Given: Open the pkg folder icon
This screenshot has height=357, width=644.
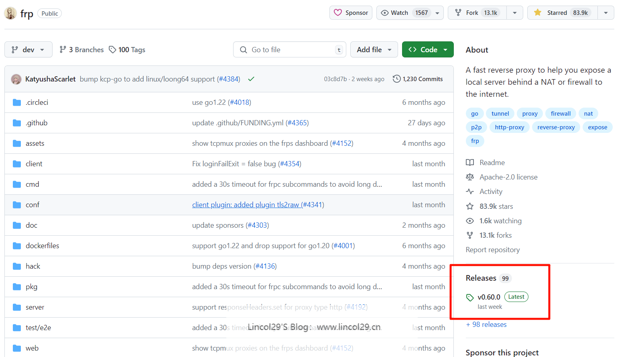Looking at the screenshot, I should tap(17, 287).
